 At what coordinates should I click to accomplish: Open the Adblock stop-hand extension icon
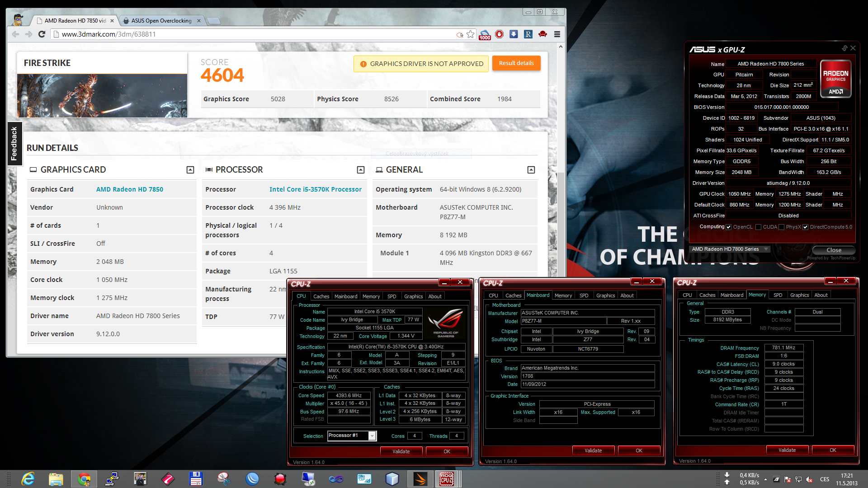(x=500, y=34)
